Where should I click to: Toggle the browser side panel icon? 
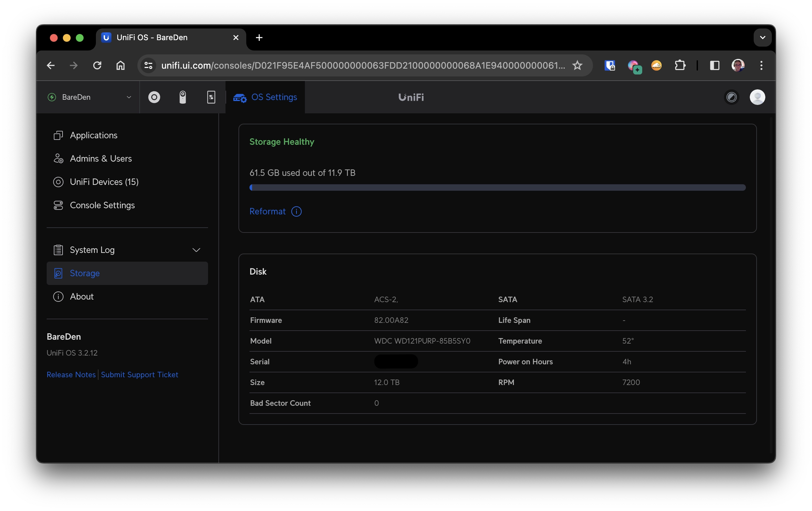click(x=714, y=65)
